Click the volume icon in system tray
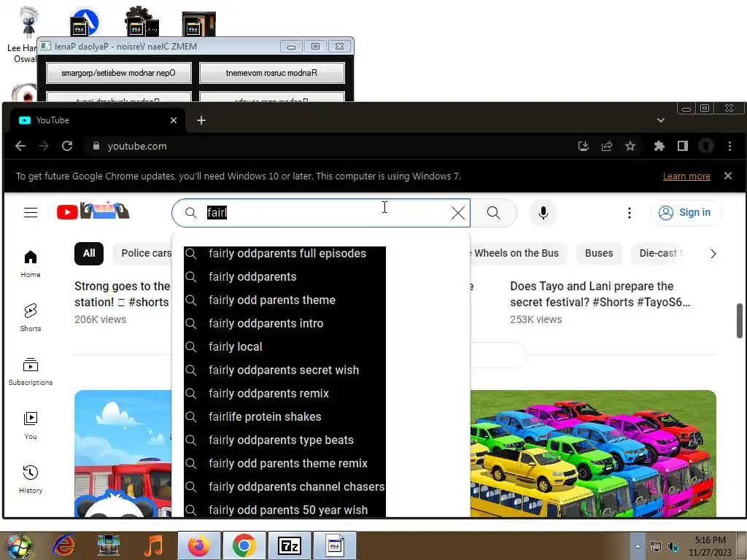 pyautogui.click(x=673, y=546)
